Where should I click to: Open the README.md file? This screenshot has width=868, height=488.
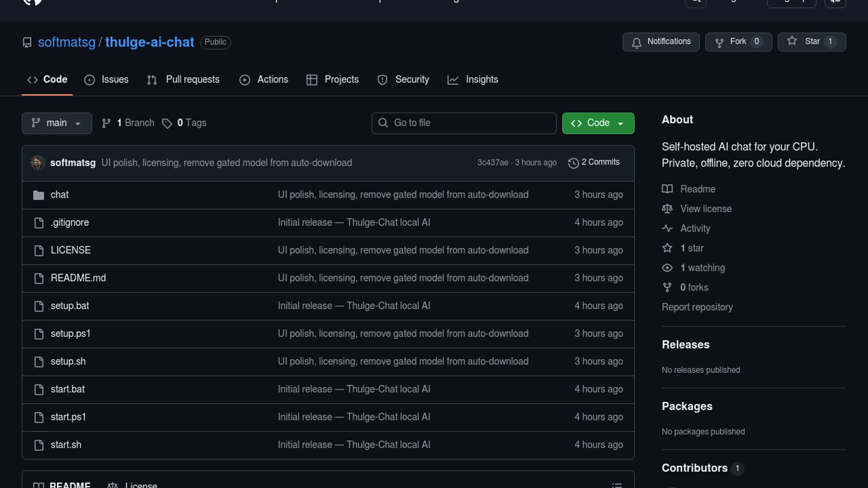coord(78,278)
